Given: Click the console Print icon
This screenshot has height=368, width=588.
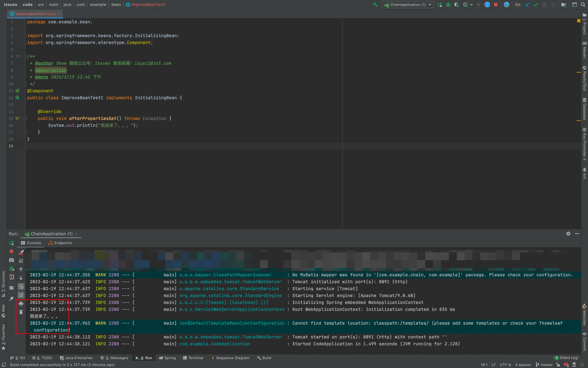Looking at the screenshot, I should point(21,304).
